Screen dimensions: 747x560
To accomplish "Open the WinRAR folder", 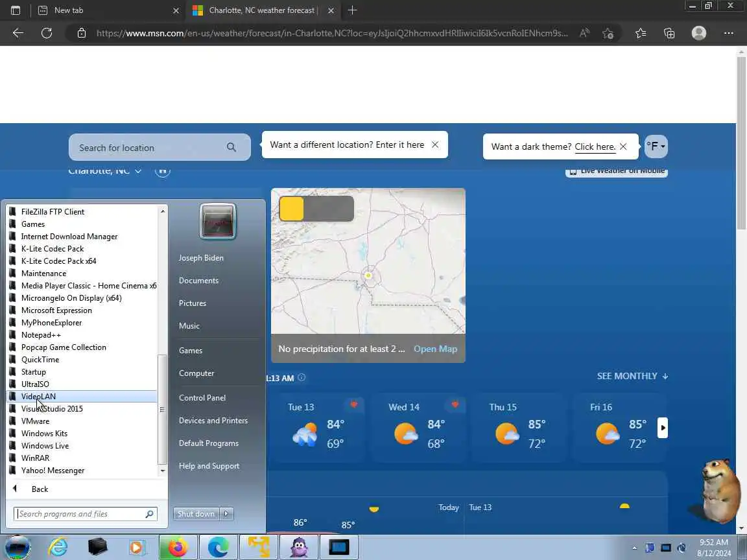I will 82,458.
